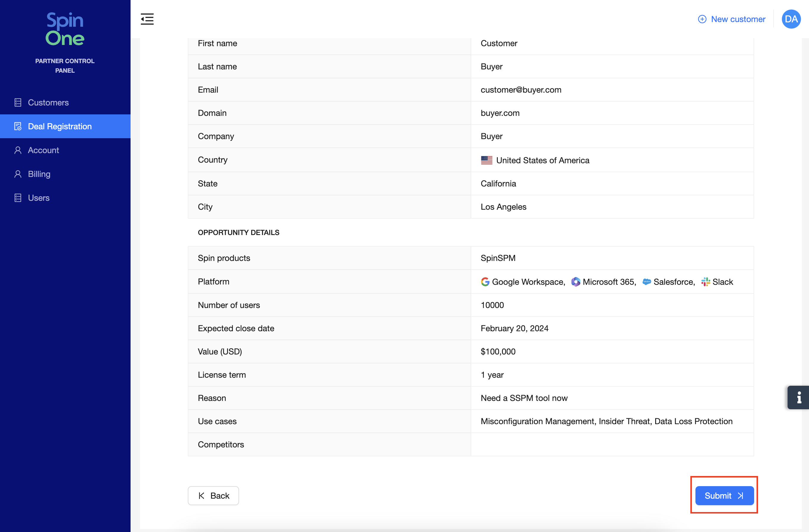Click the Slack platform text
This screenshot has height=532, width=809.
point(723,281)
